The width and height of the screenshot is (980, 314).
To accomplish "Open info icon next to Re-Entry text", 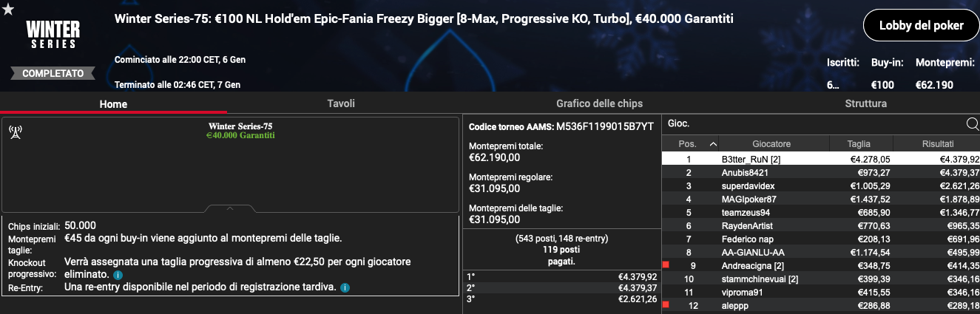I will pyautogui.click(x=345, y=287).
